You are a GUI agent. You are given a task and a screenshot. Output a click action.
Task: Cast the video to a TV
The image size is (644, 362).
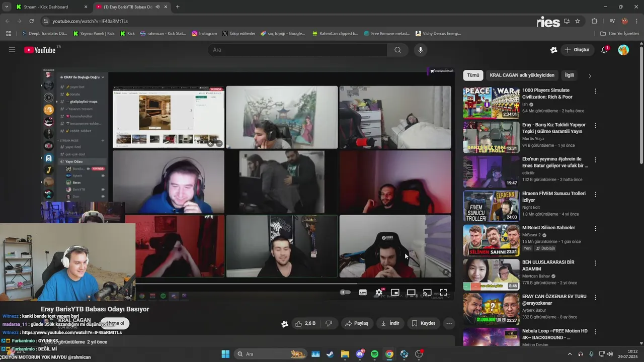coord(427,292)
